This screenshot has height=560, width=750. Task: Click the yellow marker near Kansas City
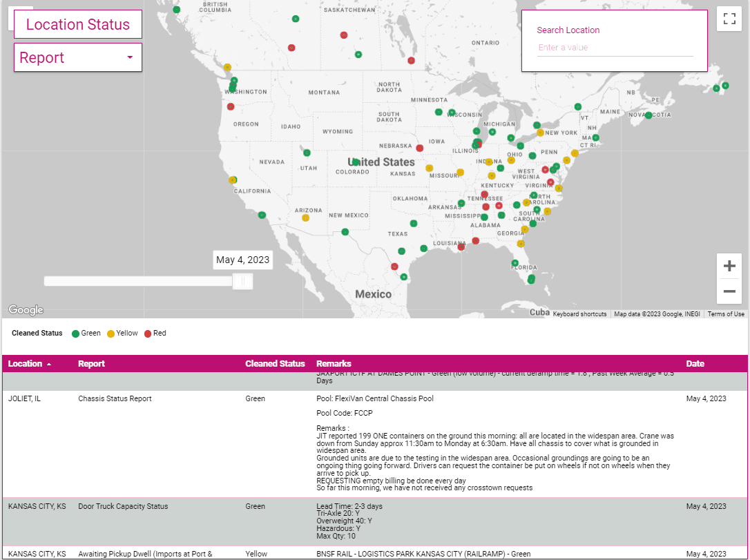pos(430,168)
